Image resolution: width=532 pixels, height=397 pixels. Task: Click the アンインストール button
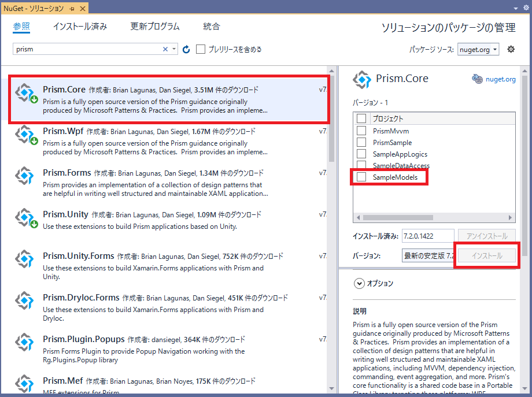487,236
